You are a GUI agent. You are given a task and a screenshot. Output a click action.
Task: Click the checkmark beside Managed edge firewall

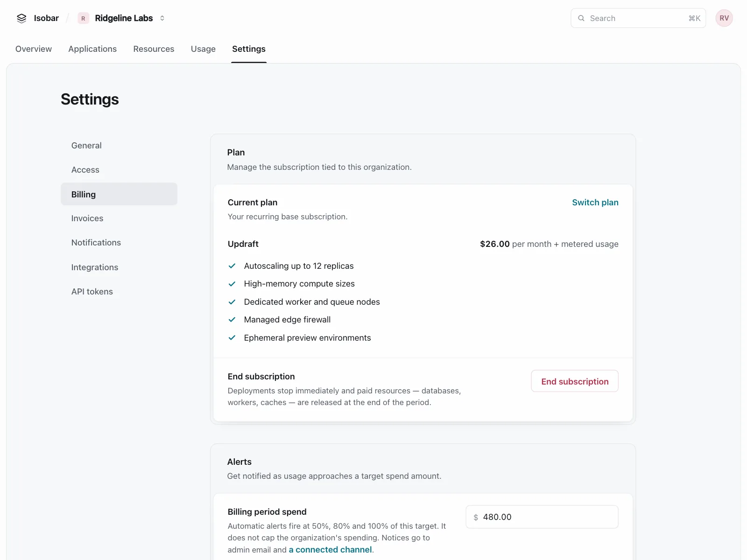(x=232, y=320)
